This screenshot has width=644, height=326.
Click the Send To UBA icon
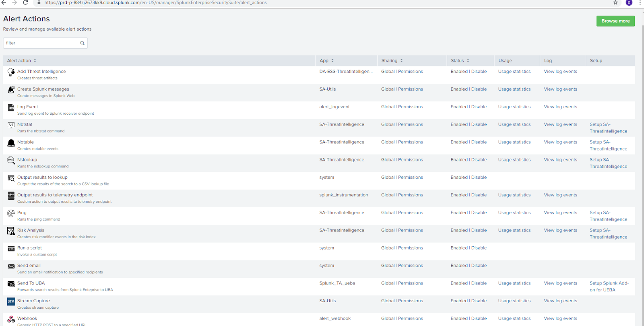tap(11, 284)
